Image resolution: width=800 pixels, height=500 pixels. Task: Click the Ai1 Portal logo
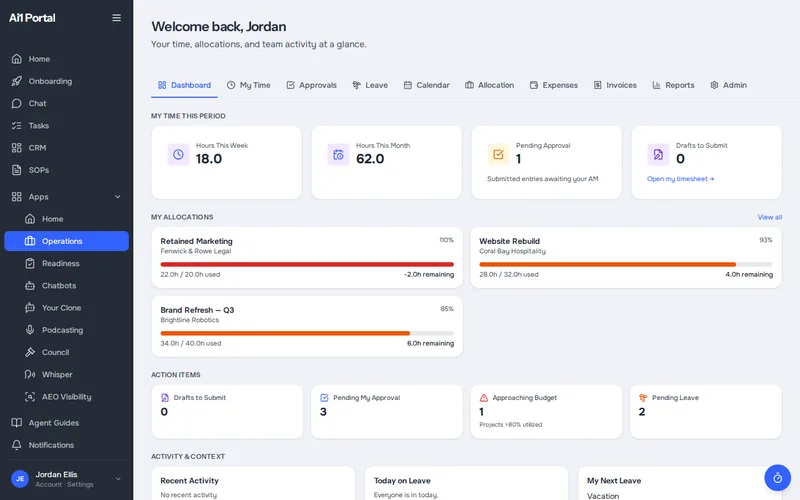[x=32, y=18]
